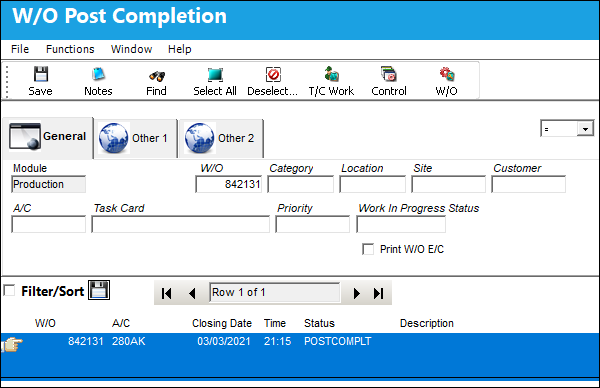
Task: Click the 21:15 time cell
Action: point(277,341)
